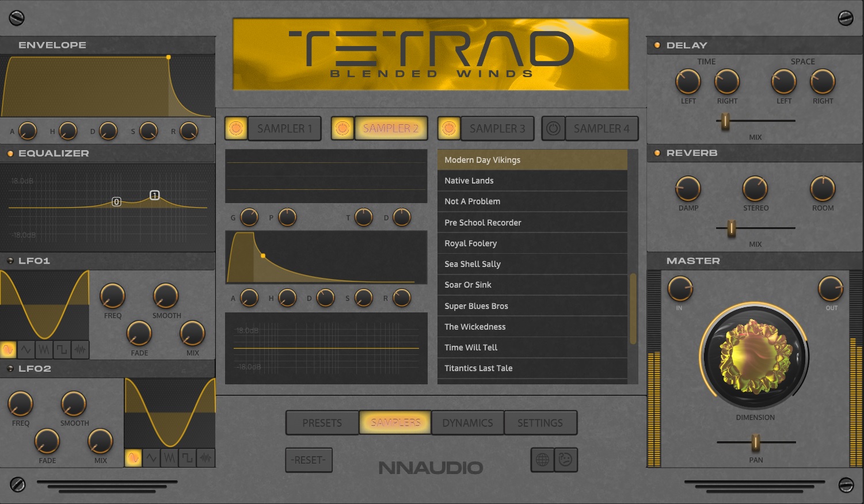
Task: Click the main envelope Attack (A) knob
Action: (28, 131)
